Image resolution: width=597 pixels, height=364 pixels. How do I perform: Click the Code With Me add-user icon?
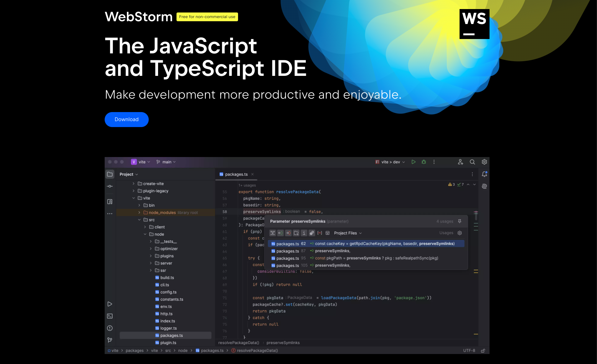point(460,162)
